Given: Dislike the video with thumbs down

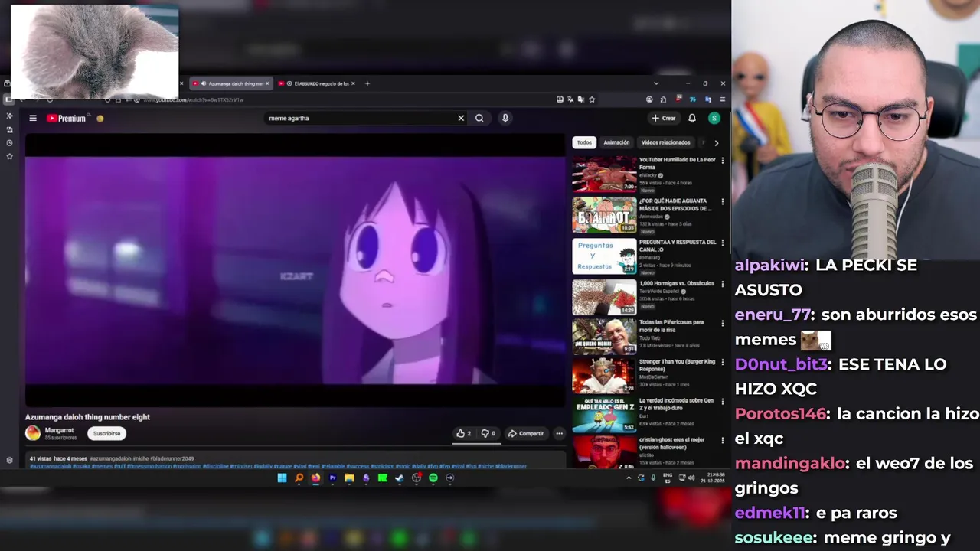Looking at the screenshot, I should pos(488,433).
